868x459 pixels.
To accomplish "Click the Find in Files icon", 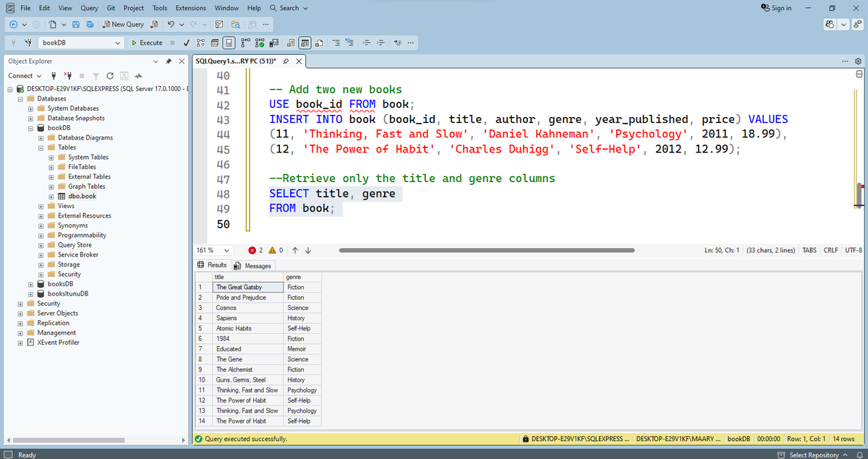I will coord(236,25).
